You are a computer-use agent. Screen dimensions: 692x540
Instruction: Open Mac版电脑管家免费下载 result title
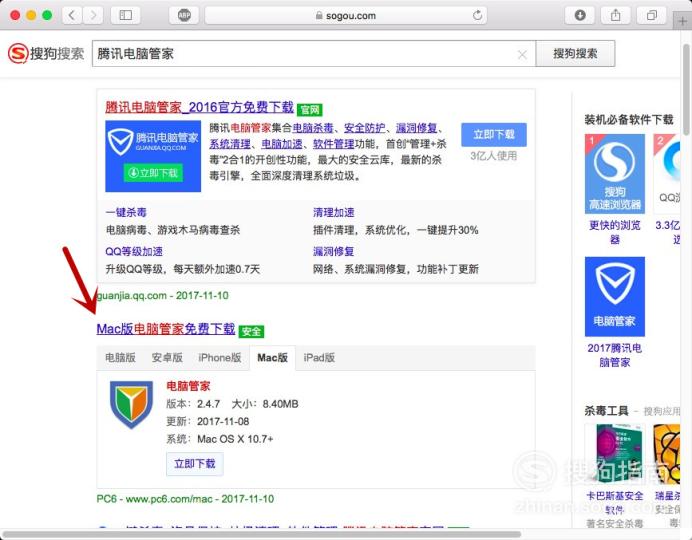[166, 329]
